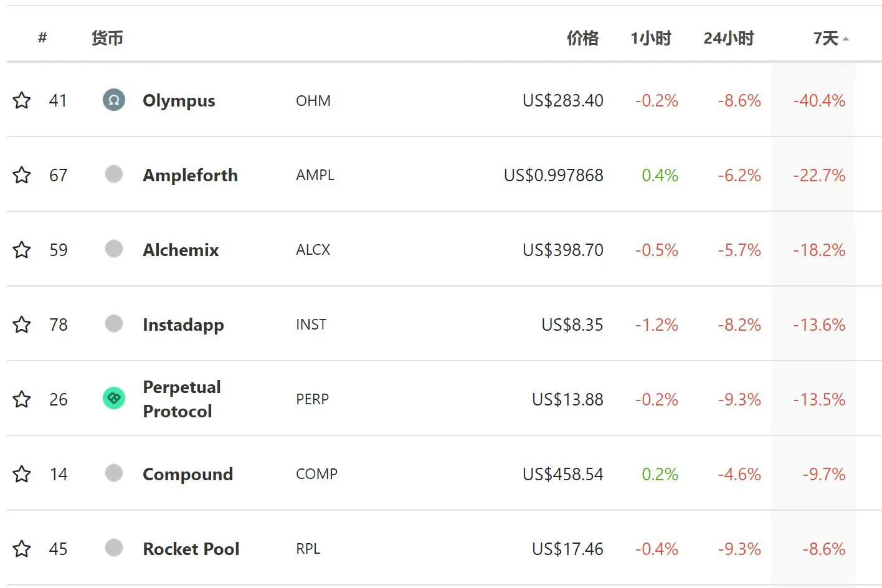Click the Rocket Pool coin logo placeholder
The image size is (882, 588).
114,548
